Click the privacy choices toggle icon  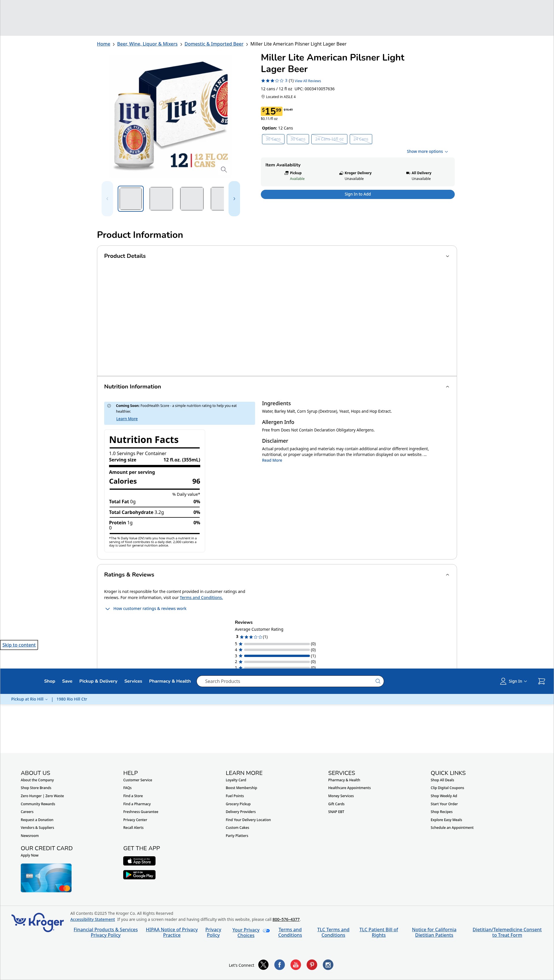[266, 931]
